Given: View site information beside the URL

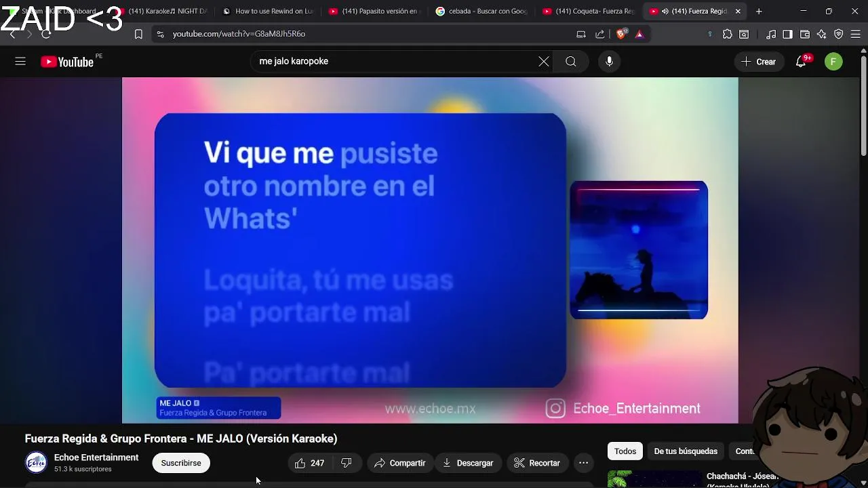Looking at the screenshot, I should (x=160, y=34).
